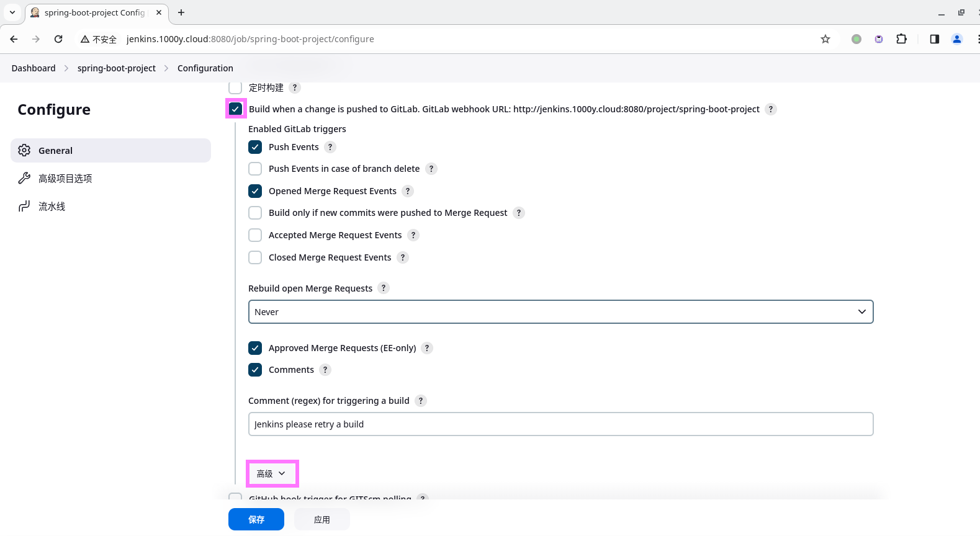The width and height of the screenshot is (980, 536).
Task: Click the help icon next to Comments
Action: coord(325,370)
